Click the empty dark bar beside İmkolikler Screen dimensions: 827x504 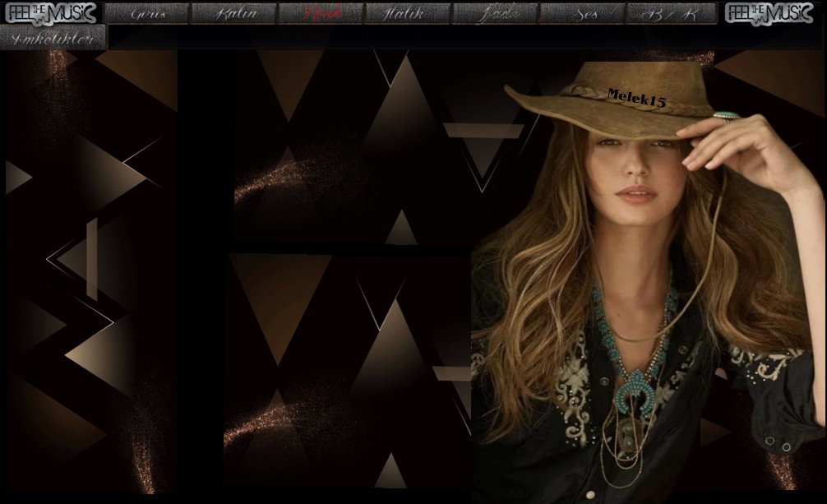[460, 37]
